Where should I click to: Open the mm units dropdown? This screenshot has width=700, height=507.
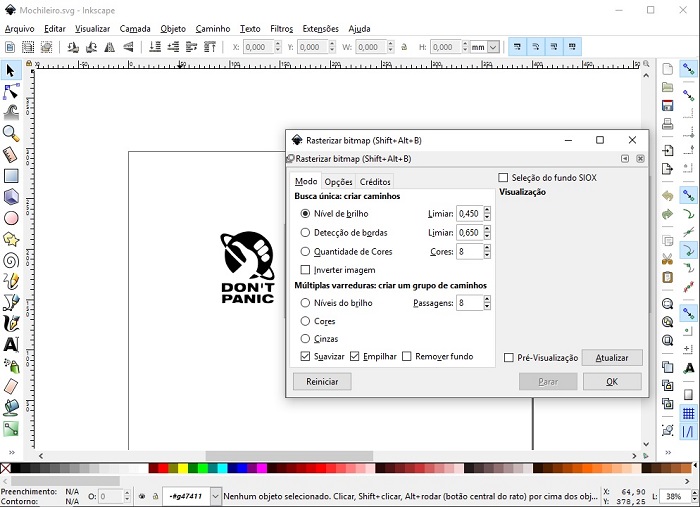pyautogui.click(x=493, y=47)
